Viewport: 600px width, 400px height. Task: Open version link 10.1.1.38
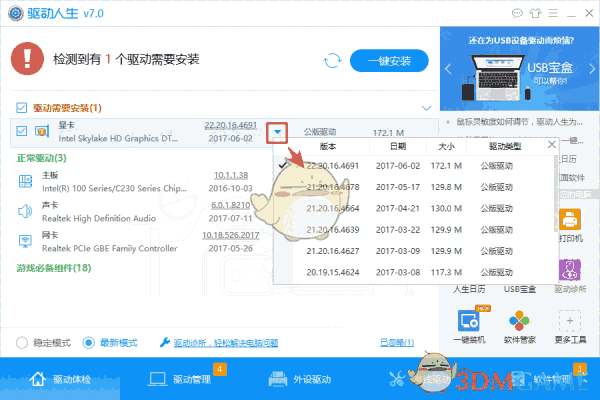click(231, 175)
